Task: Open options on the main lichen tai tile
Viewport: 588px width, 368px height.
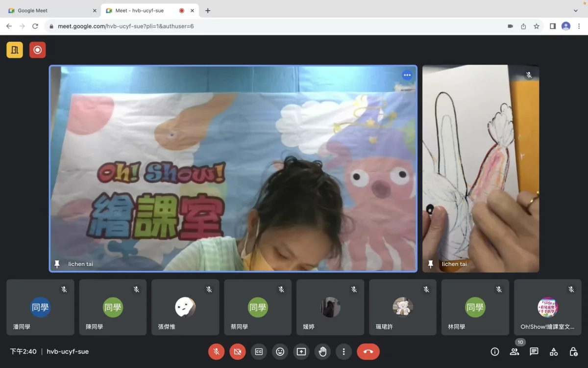Action: (x=407, y=75)
